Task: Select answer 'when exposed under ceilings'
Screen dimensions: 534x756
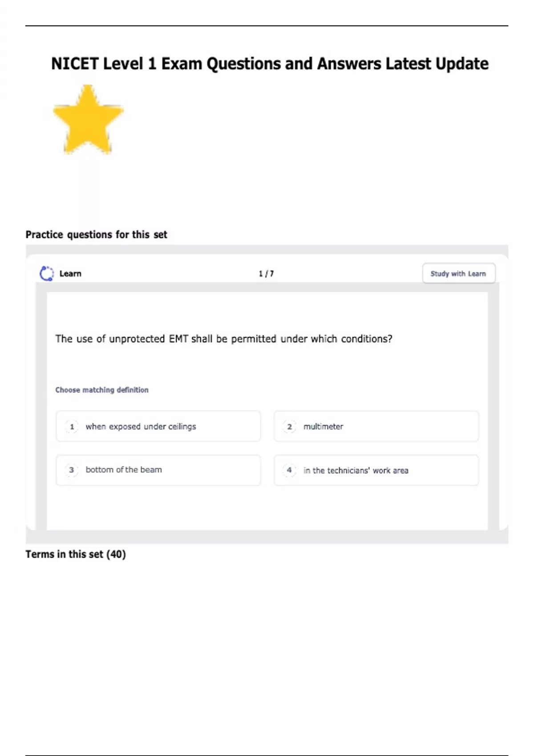Action: tap(158, 426)
